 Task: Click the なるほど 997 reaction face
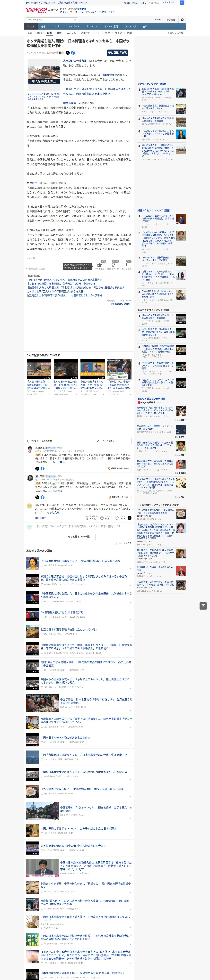pos(102,518)
